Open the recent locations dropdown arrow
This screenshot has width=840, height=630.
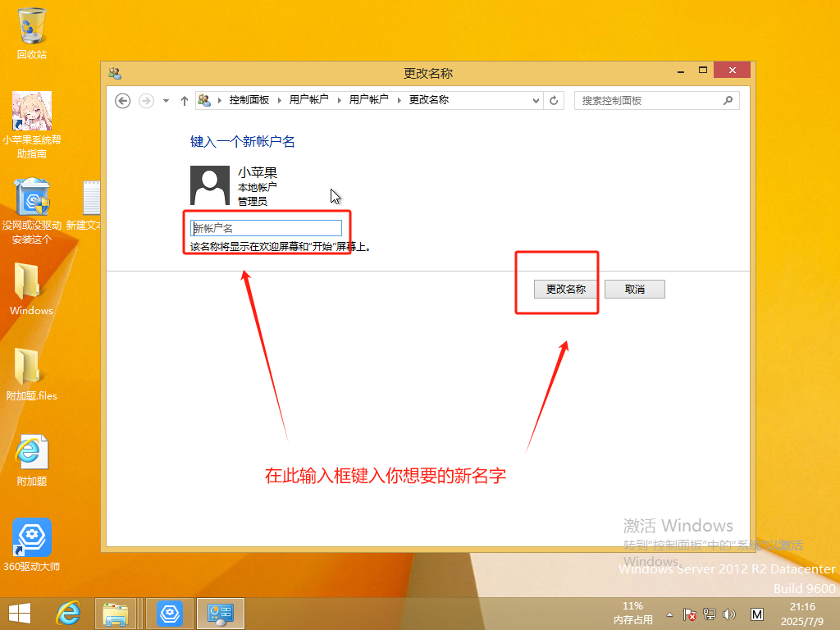(x=166, y=101)
